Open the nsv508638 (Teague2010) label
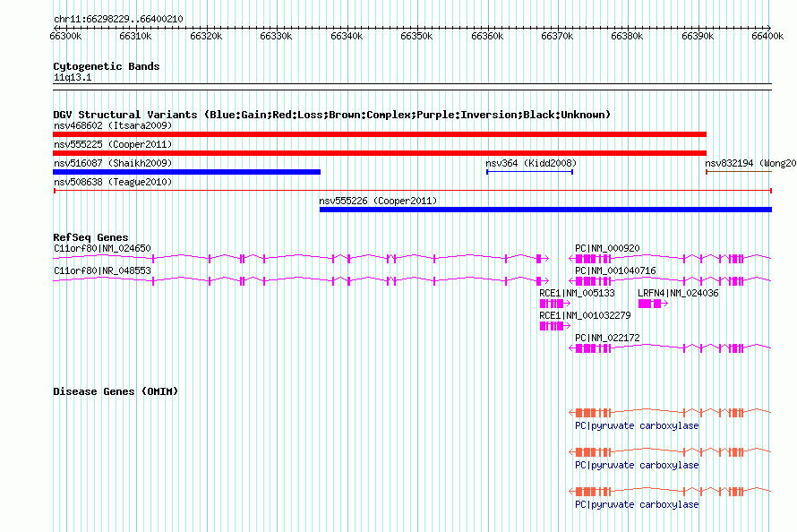The image size is (797, 532). point(113,182)
